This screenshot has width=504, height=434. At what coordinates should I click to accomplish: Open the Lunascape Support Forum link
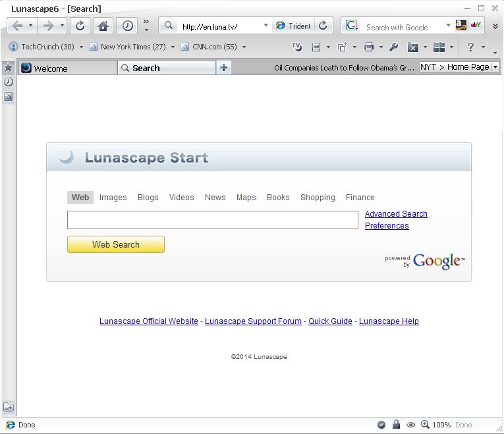(253, 321)
